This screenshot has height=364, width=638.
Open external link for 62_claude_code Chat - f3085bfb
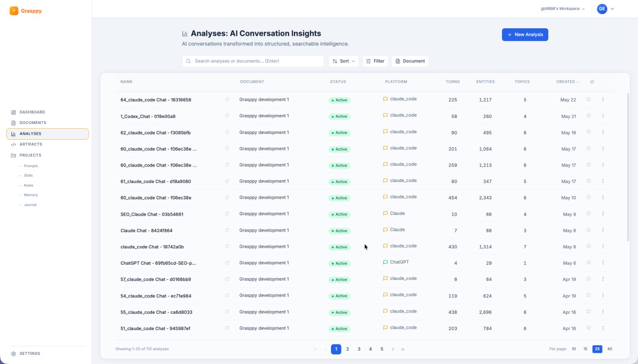point(227,132)
